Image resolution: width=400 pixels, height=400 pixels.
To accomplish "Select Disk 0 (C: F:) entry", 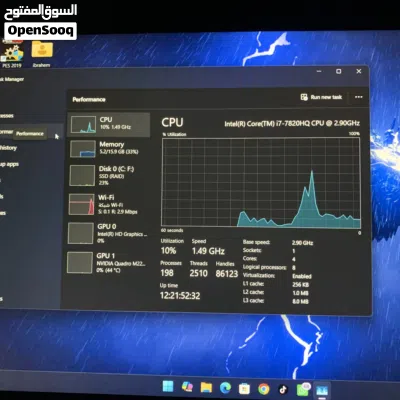I will [x=109, y=175].
